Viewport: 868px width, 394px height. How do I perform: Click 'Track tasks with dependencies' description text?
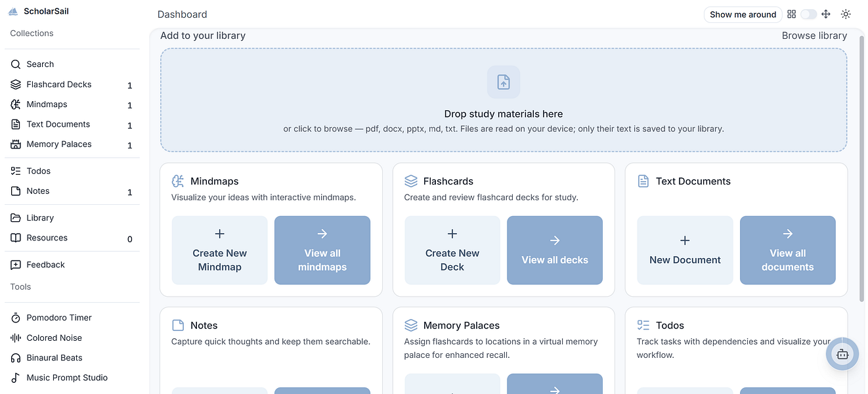tap(734, 348)
